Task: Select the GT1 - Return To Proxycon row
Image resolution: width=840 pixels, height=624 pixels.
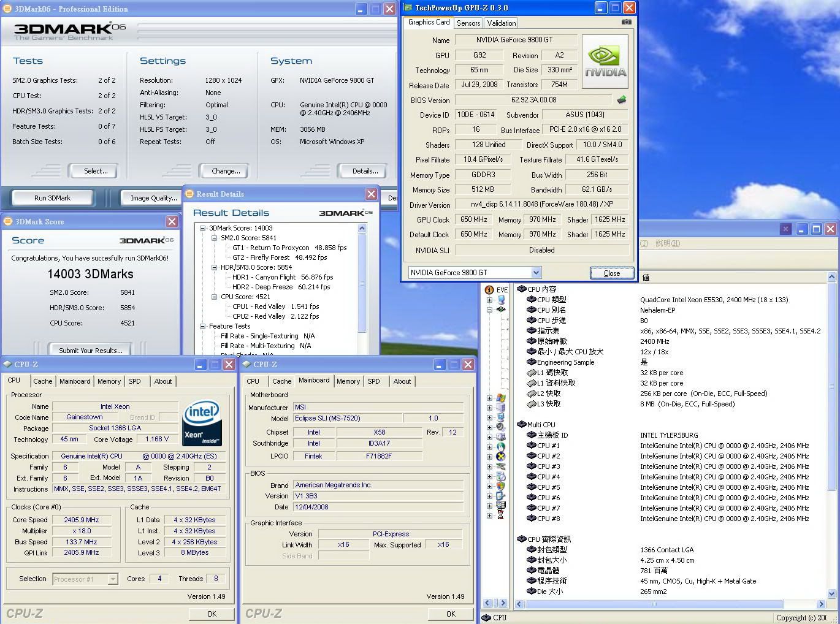Action: 289,248
